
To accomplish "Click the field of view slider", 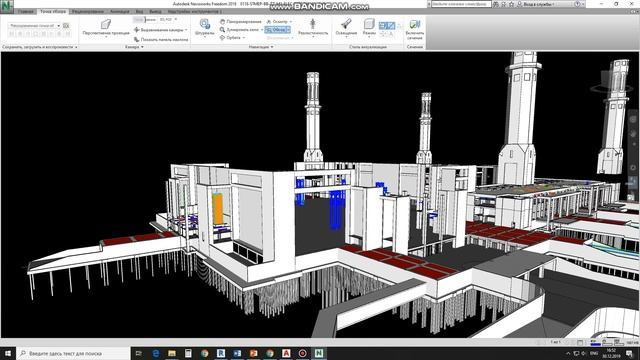I will (145, 20).
